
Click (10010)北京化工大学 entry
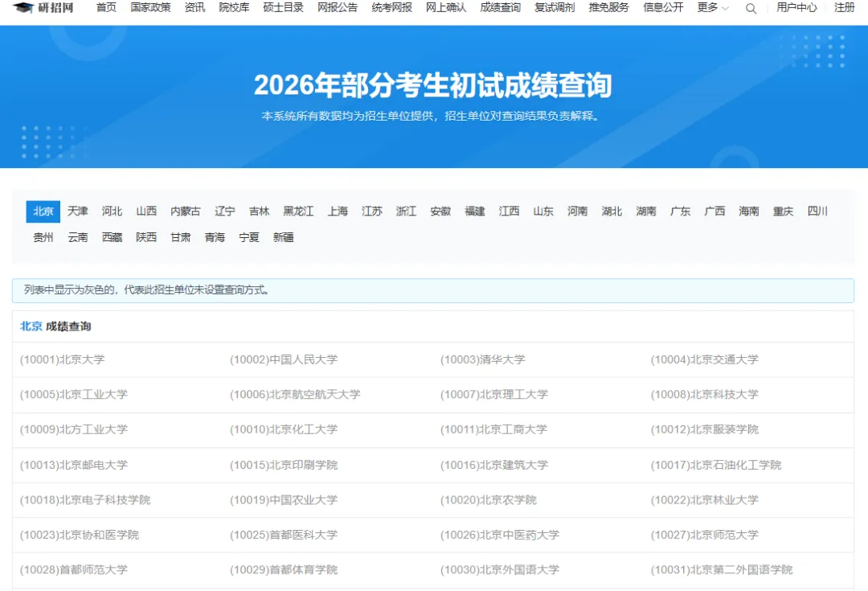click(284, 429)
